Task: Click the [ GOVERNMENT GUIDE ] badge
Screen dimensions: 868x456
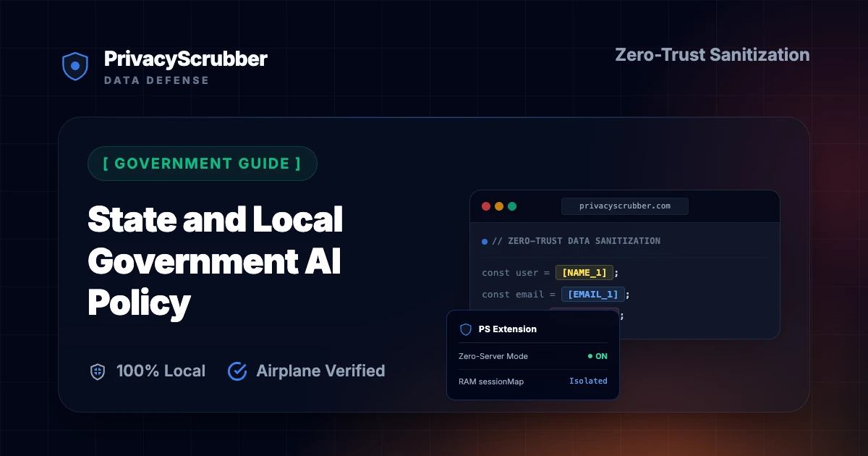Action: pyautogui.click(x=203, y=164)
